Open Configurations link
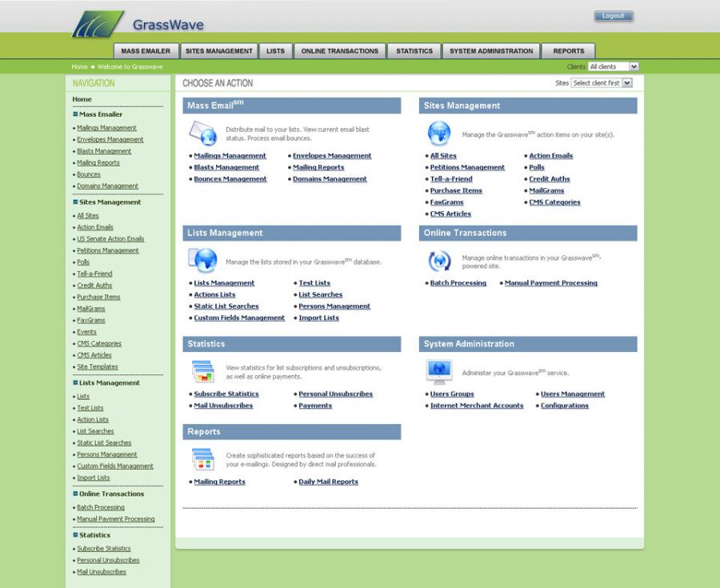The height and width of the screenshot is (588, 720). click(x=564, y=406)
